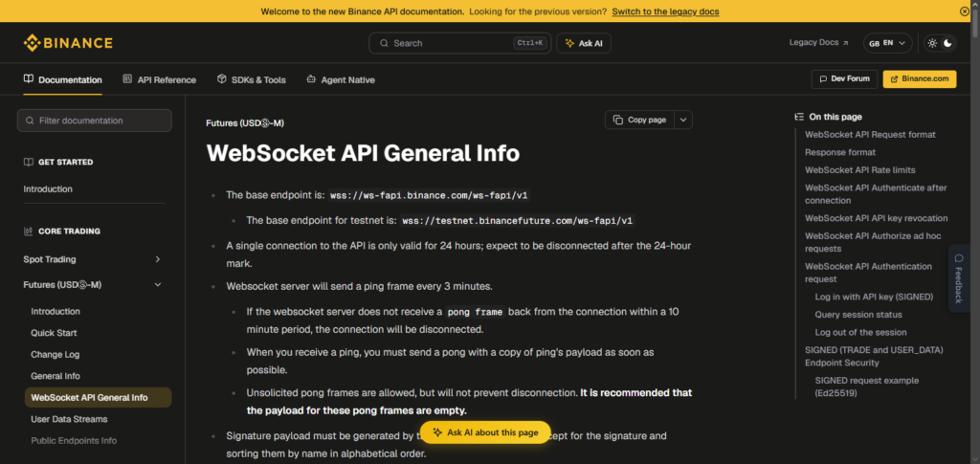Image resolution: width=980 pixels, height=464 pixels.
Task: Jump to Log in with API key (SIGNED)
Action: pos(874,297)
